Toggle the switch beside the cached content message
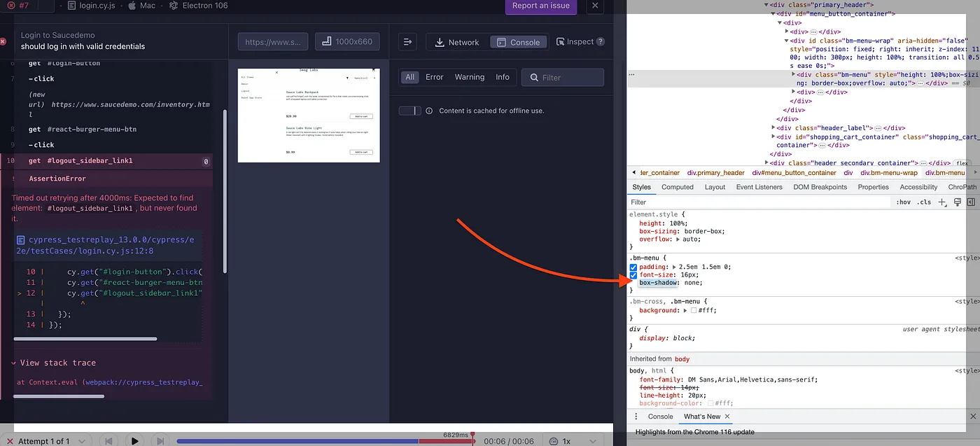This screenshot has width=980, height=446. coord(409,111)
